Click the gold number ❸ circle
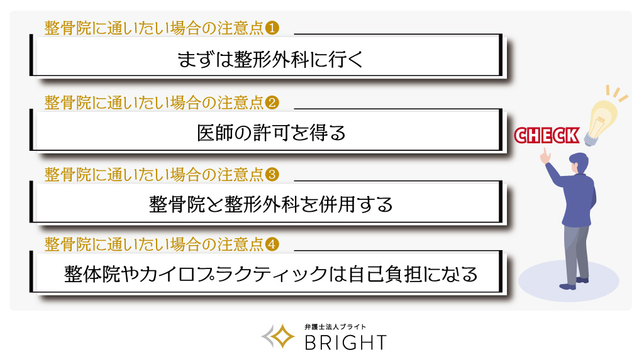This screenshot has height=362, width=644. [x=272, y=173]
